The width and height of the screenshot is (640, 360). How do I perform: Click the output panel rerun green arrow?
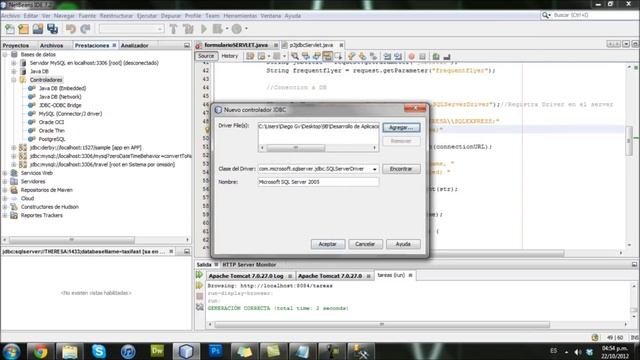(x=200, y=275)
